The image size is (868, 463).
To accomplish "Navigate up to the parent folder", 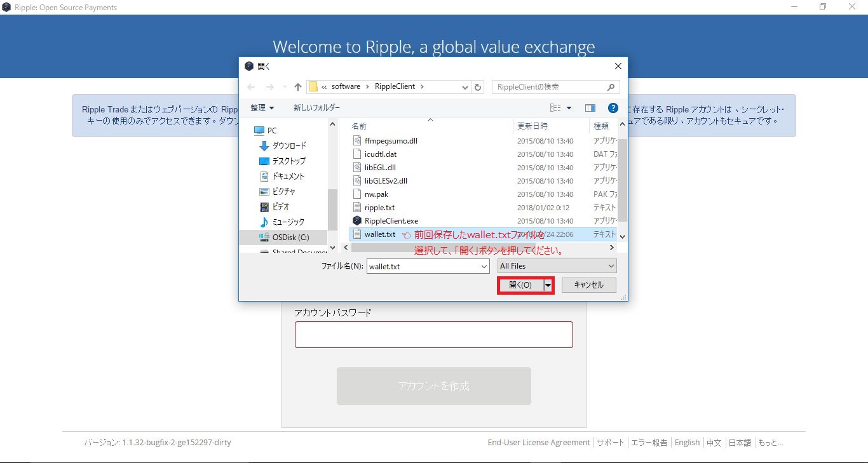I will [297, 86].
